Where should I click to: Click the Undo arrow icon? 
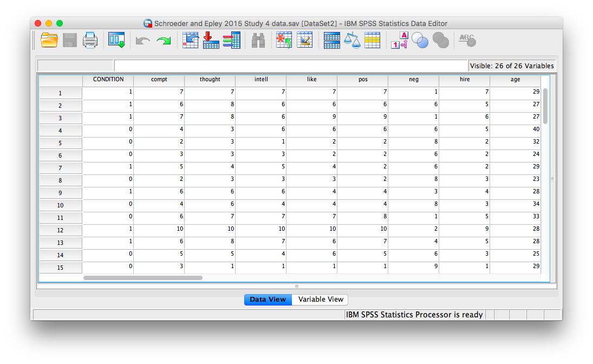pos(142,41)
